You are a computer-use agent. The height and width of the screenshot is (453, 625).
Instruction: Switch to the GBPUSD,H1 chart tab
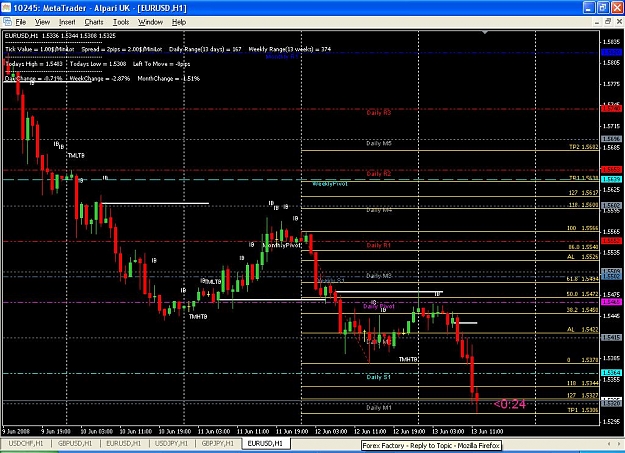point(75,443)
